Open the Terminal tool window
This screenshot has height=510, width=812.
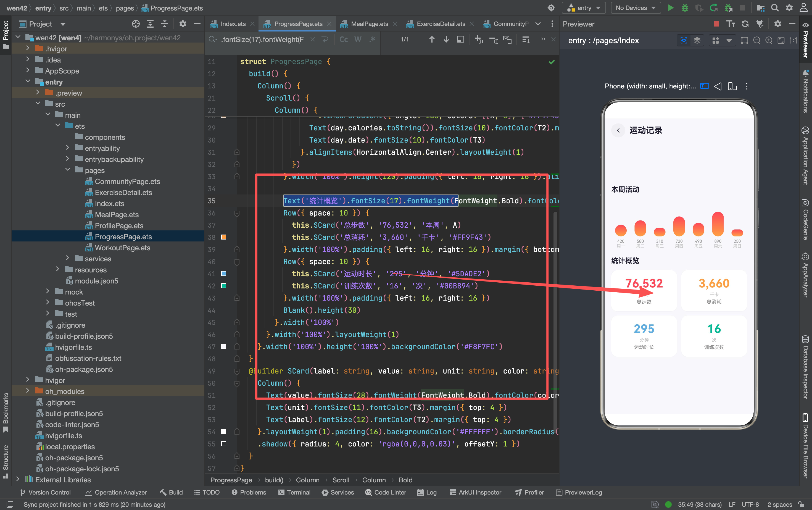tap(294, 493)
